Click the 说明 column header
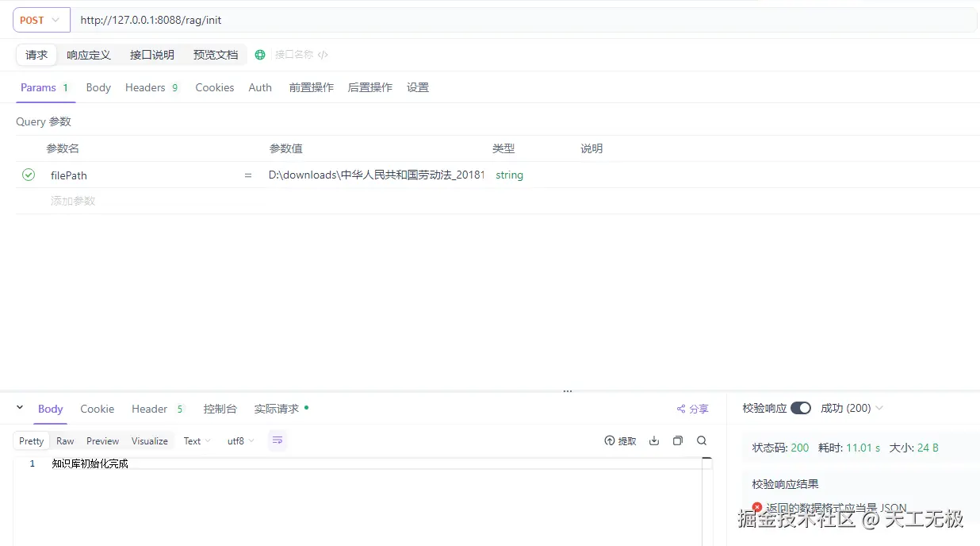 tap(591, 148)
